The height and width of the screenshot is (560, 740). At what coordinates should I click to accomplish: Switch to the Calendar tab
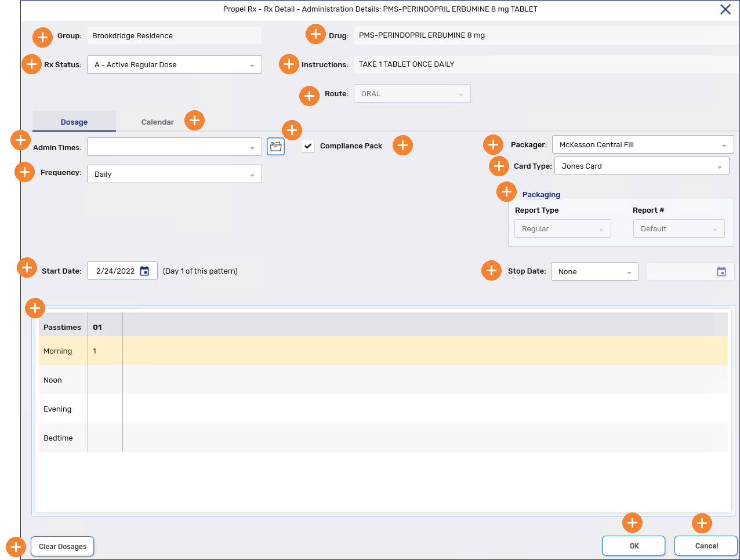coord(157,122)
